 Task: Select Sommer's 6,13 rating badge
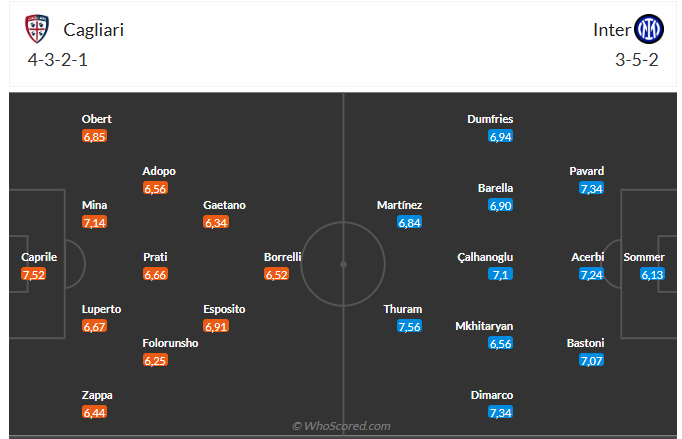652,274
